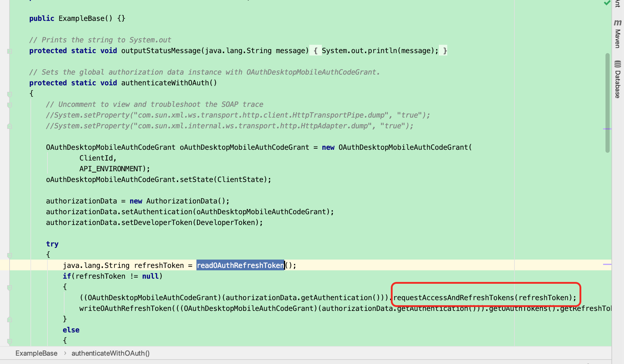
Task: Click the highlighted readOAuthRefreshToken call
Action: pyautogui.click(x=240, y=265)
